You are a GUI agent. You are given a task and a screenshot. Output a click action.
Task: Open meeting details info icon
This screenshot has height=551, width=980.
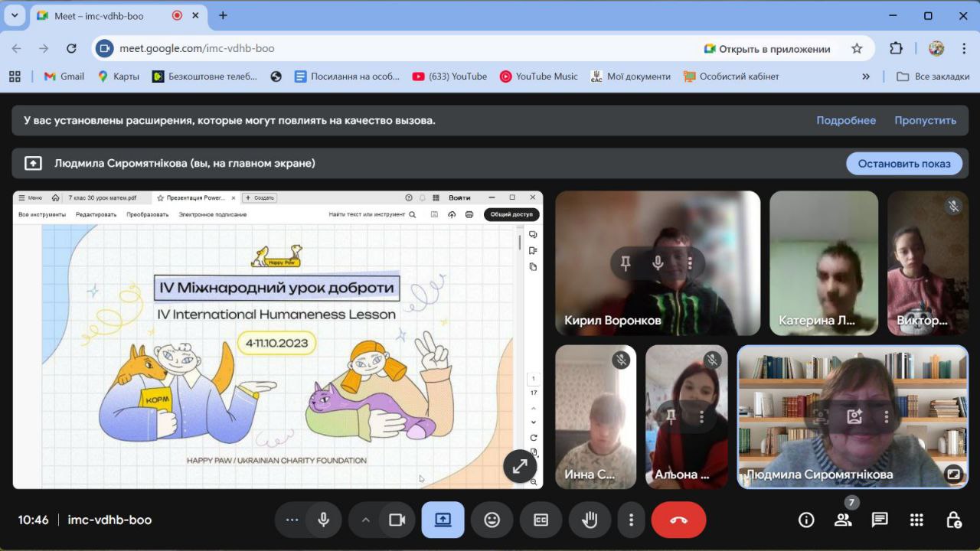(806, 520)
